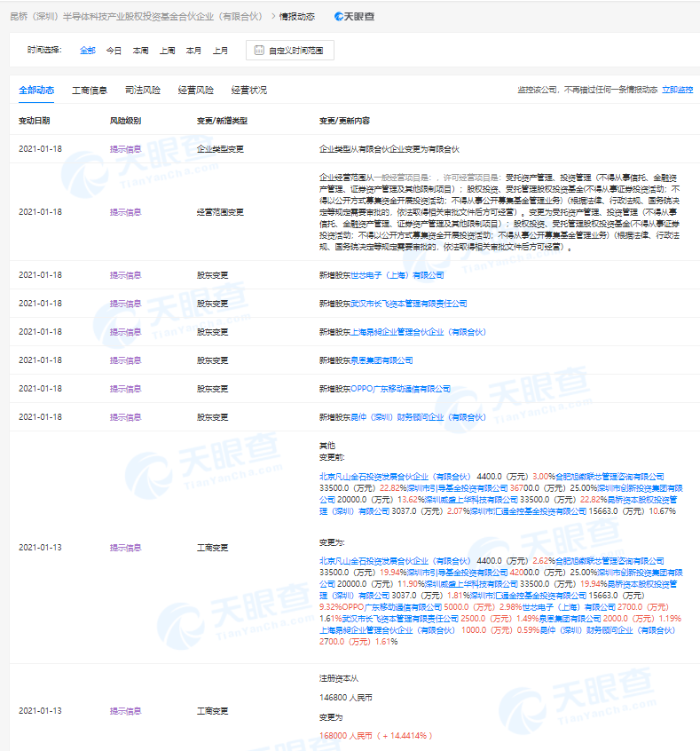Click the calendar icon in 自定义时间范围

[259, 50]
